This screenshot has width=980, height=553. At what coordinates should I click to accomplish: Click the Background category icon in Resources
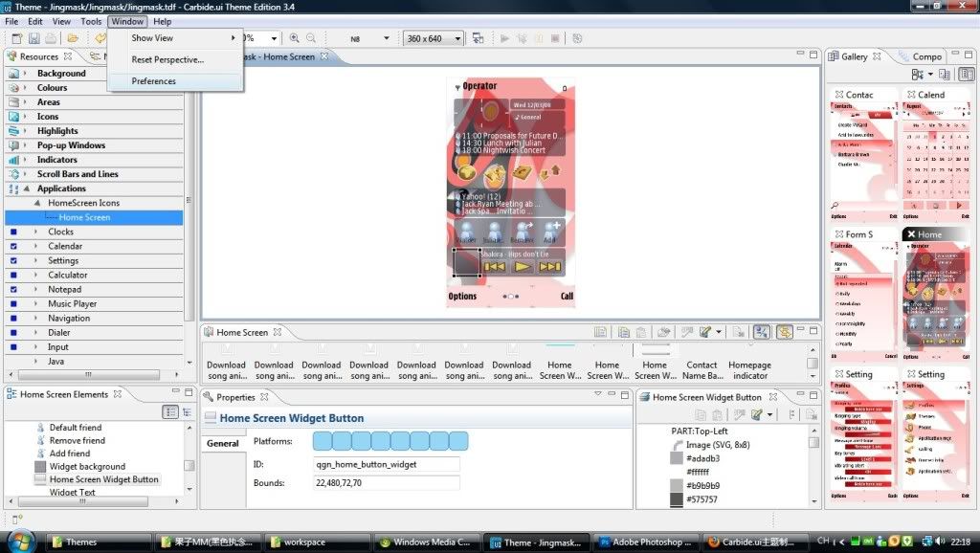tap(13, 74)
